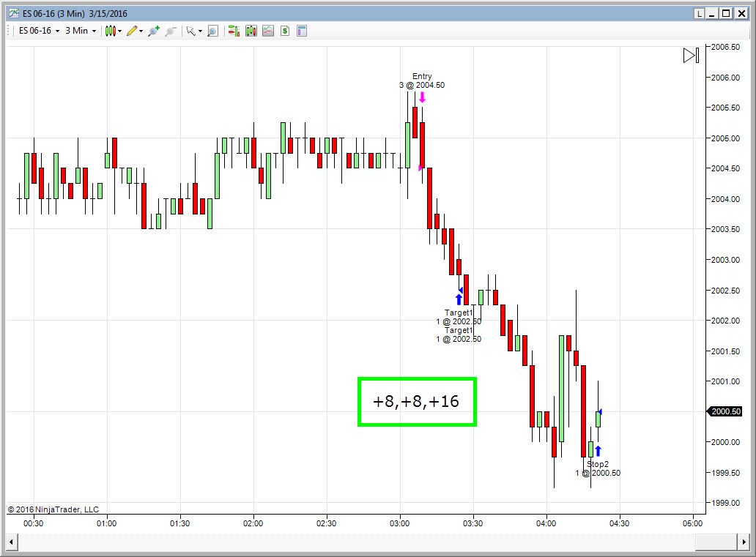Open the Chart Trader icon

tap(234, 31)
